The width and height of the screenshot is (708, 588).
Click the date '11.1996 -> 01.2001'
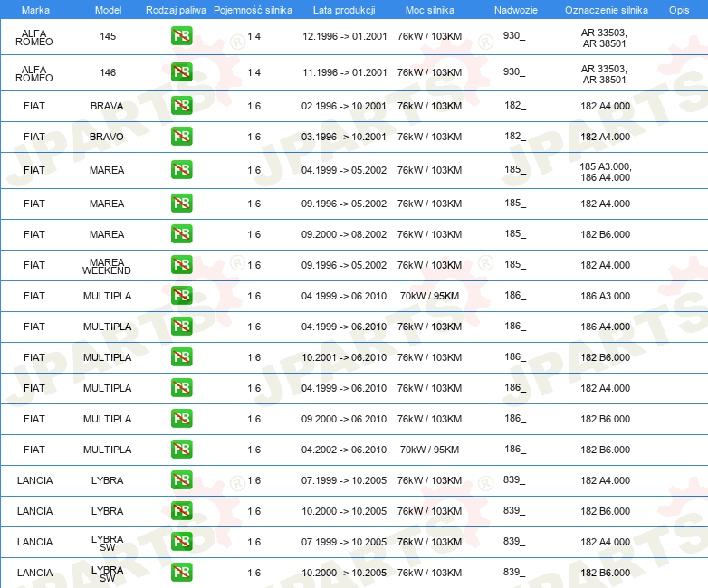pos(345,72)
